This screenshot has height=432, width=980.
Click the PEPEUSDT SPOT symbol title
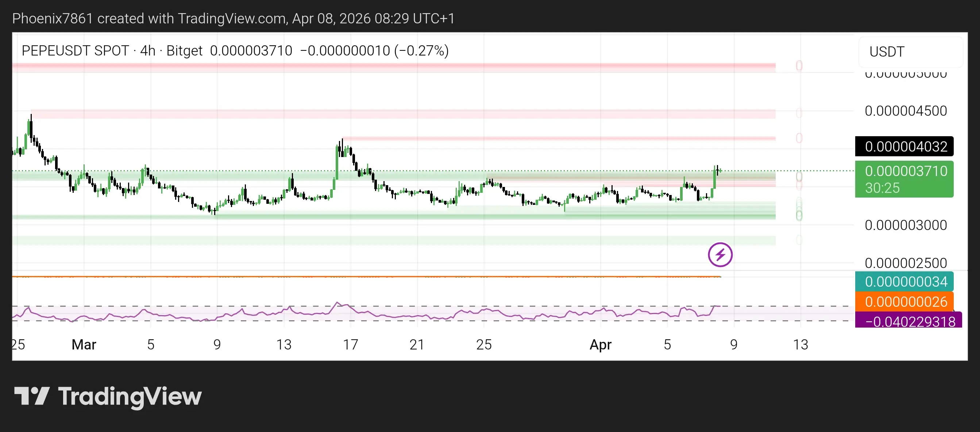(75, 51)
